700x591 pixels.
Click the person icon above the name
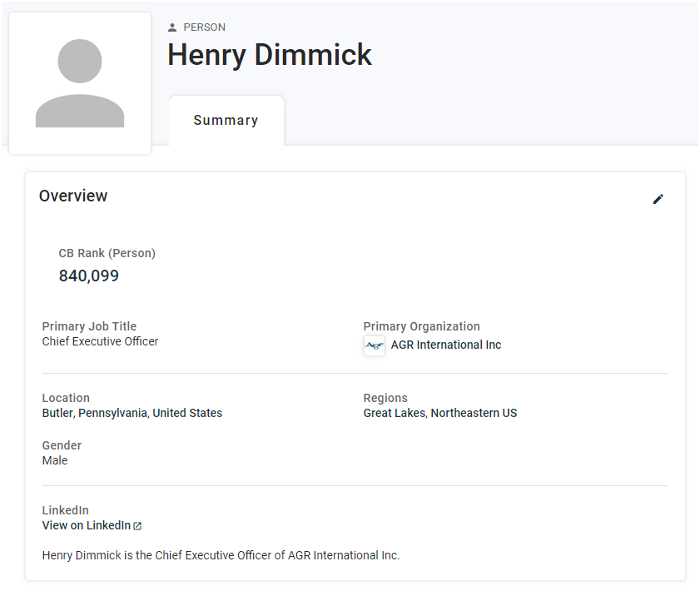tap(172, 27)
